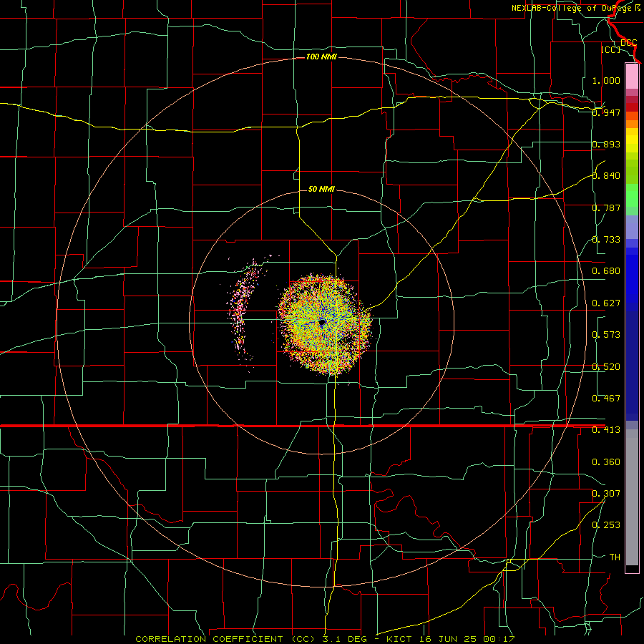The image size is (644, 644).
Task: Click the TH threshold label on the legend
Action: point(615,557)
